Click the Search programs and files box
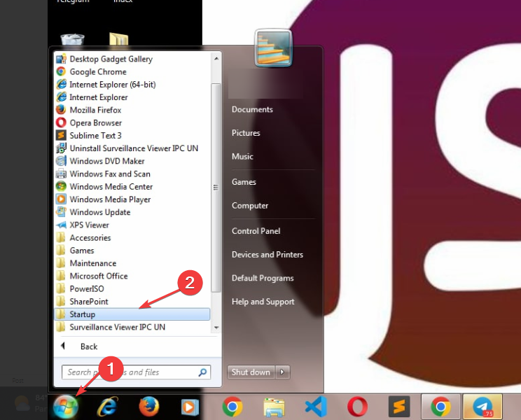This screenshot has width=521, height=420. [137, 372]
